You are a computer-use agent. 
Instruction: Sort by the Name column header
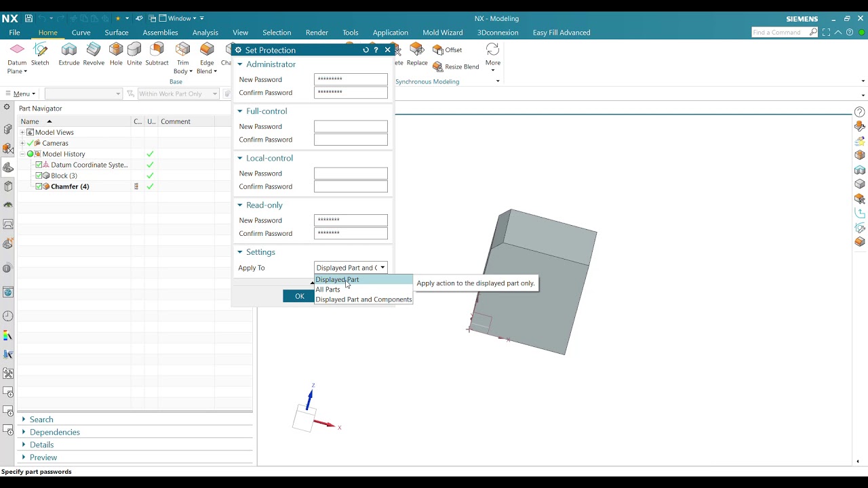pos(75,121)
